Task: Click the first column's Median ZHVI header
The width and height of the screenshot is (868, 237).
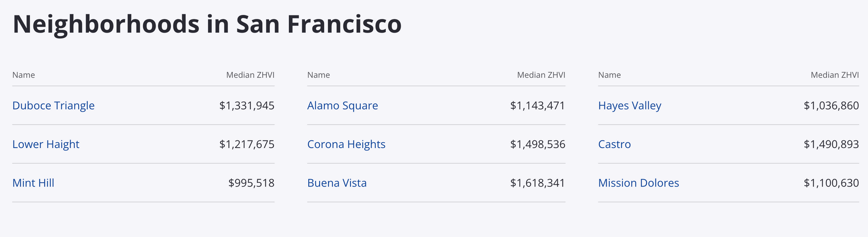Action: [250, 75]
